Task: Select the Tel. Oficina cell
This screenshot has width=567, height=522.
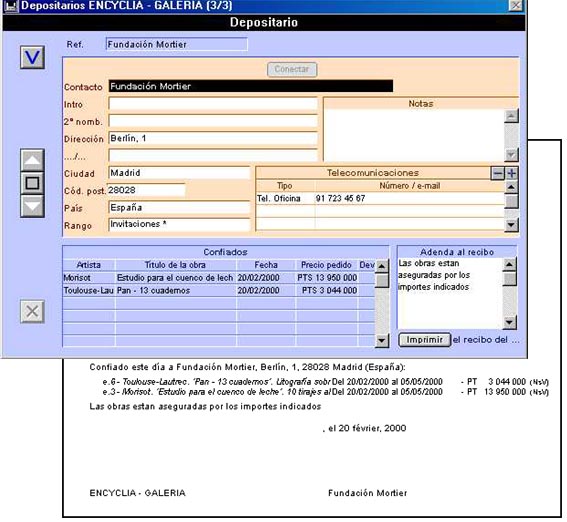Action: click(285, 198)
